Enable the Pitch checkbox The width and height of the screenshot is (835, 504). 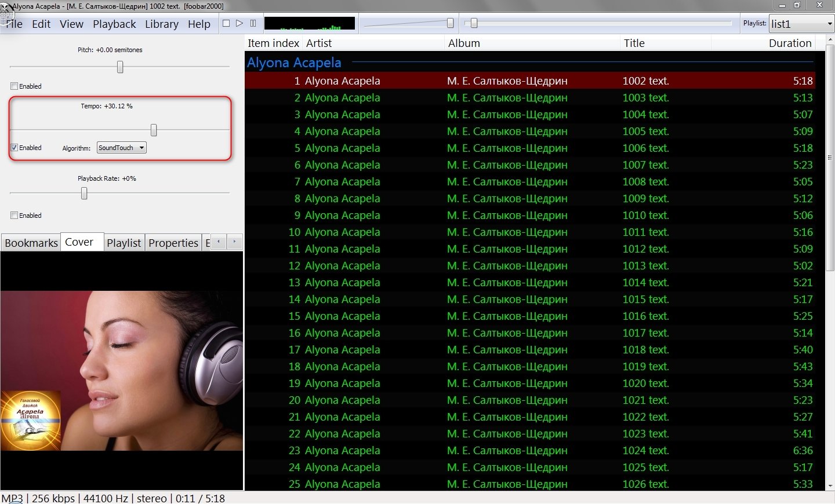pos(14,86)
